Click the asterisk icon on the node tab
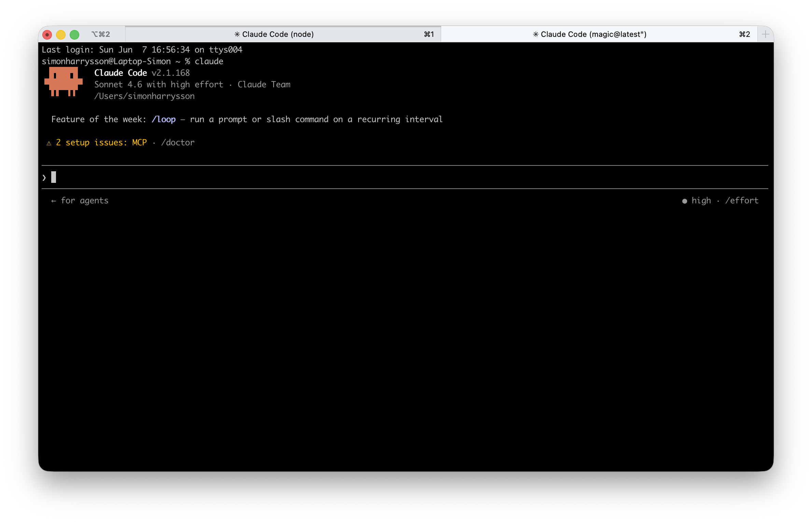Screen dimensions: 812x522 click(237, 34)
